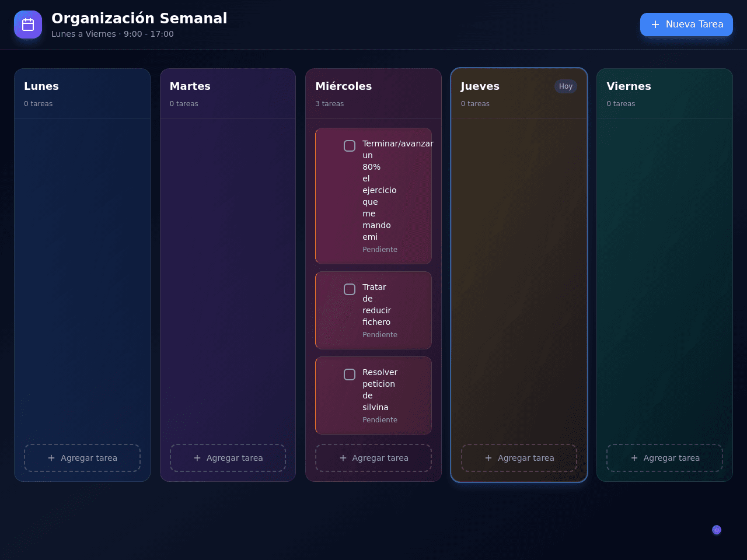Click the plus icon in Martes Agregar tarea

tap(197, 458)
